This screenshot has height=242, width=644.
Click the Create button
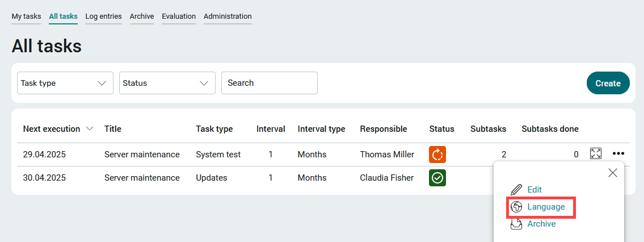point(608,83)
